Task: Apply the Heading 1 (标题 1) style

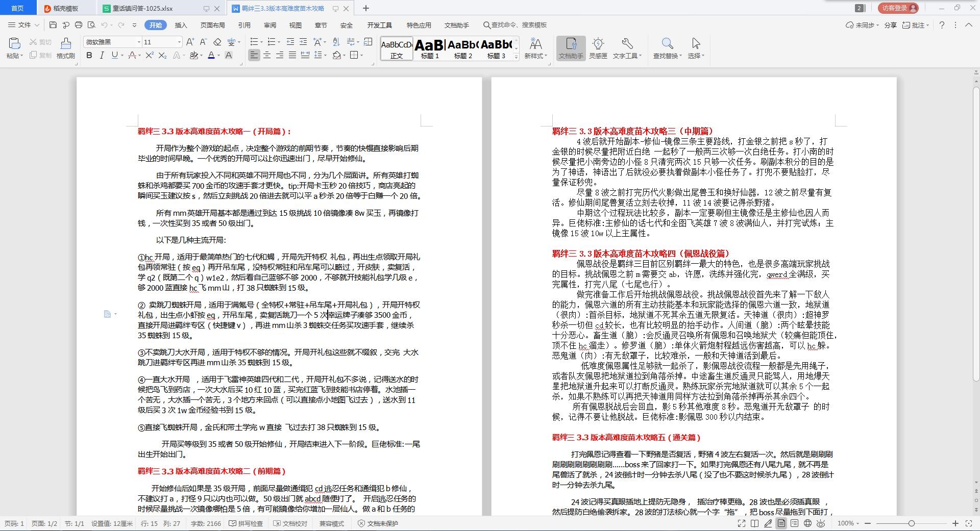Action: click(x=430, y=49)
